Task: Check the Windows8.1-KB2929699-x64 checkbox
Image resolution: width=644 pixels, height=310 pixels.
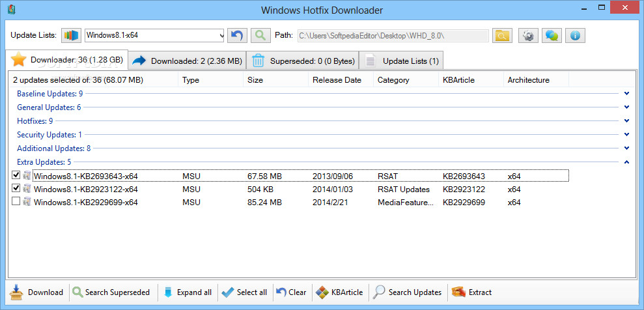Action: click(16, 201)
